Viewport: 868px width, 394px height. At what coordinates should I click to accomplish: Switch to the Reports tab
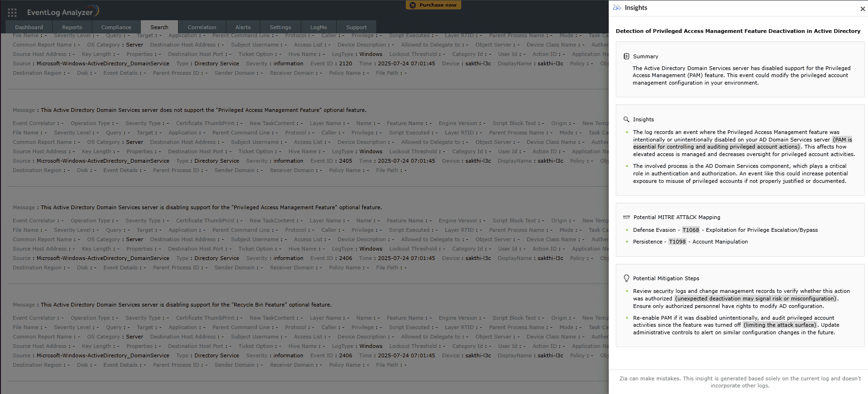pos(72,27)
